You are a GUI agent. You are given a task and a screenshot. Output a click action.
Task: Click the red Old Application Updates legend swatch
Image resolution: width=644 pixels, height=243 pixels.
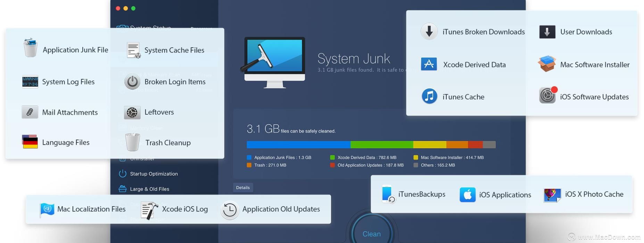[x=332, y=165]
